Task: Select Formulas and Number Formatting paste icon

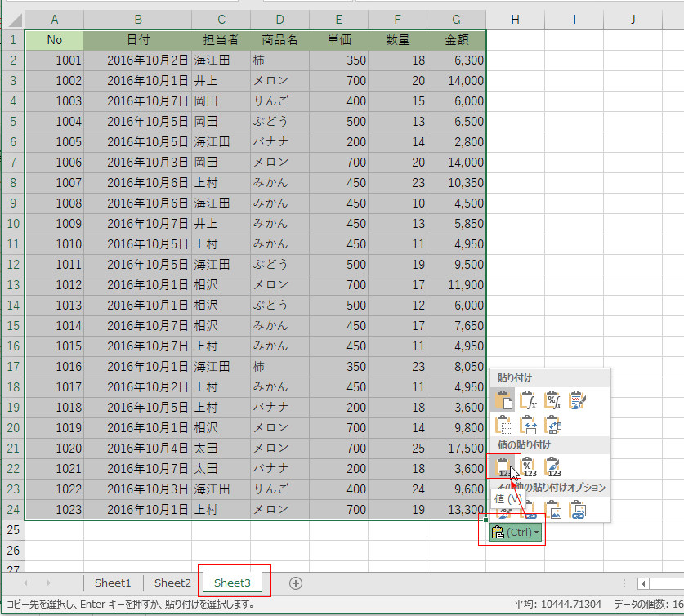Action: tap(553, 400)
